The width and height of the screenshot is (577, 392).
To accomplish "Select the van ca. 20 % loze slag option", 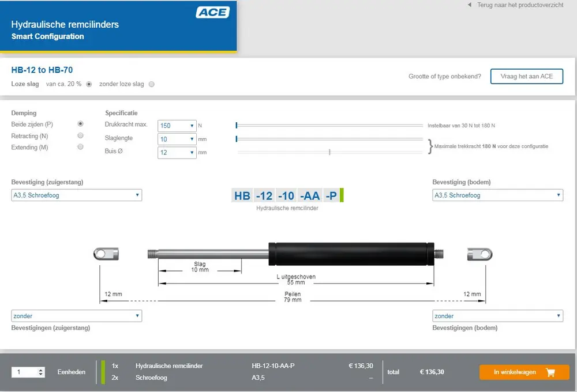I will click(89, 84).
